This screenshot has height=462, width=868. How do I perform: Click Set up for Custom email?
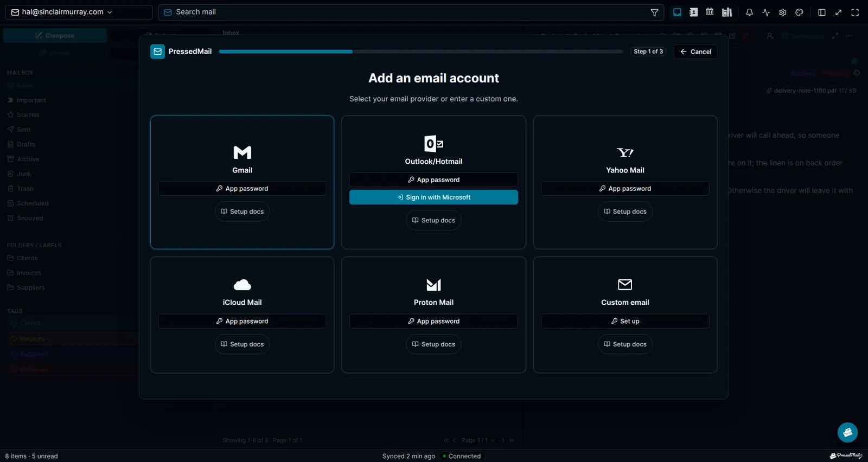pos(625,321)
